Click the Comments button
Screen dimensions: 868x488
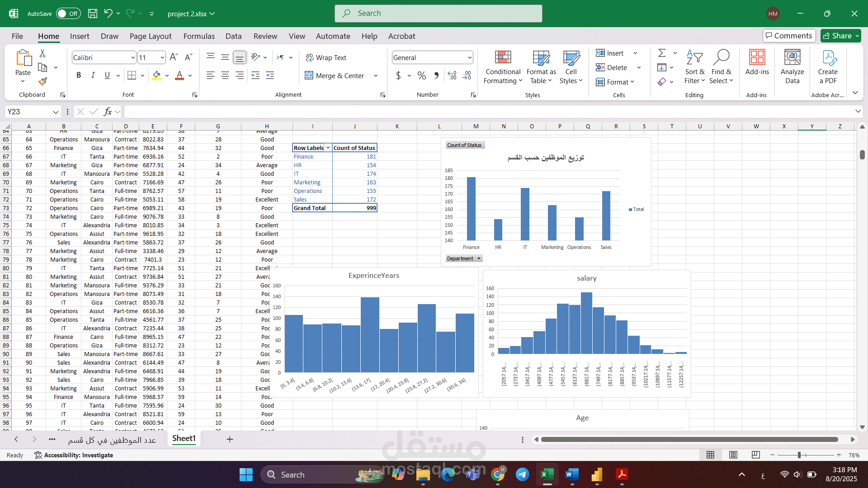[x=789, y=36]
